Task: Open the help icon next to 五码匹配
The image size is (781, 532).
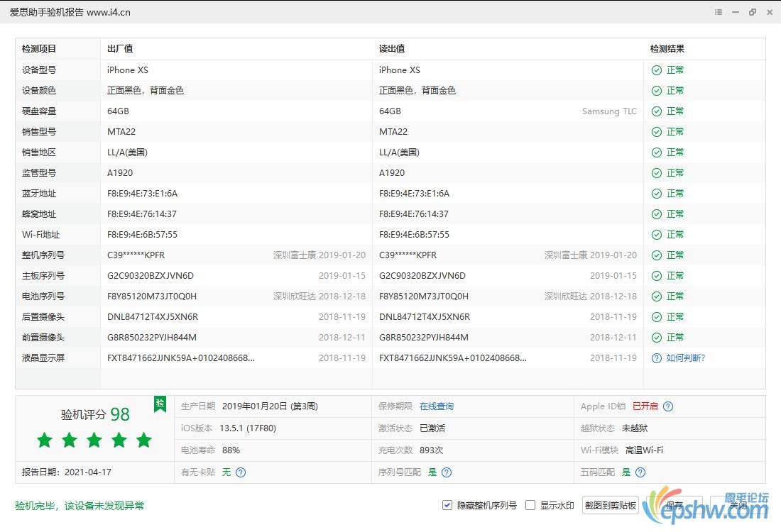Action: pyautogui.click(x=640, y=472)
